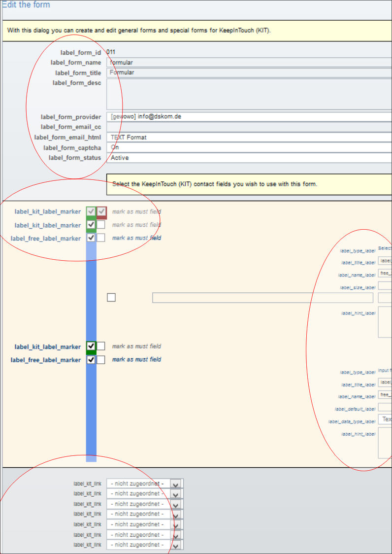Open the label_form_email_html dropdown showing TEXT Format
Viewport: 392px width, 554px height.
coord(249,137)
